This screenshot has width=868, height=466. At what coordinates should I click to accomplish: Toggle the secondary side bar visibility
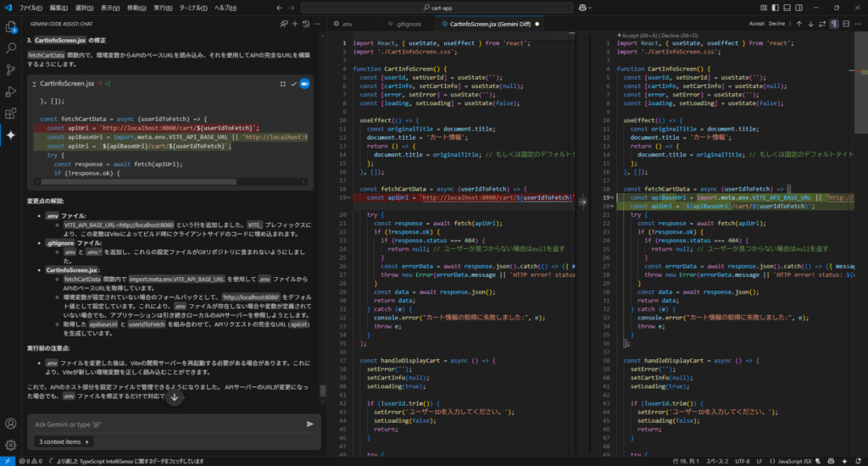tap(798, 8)
